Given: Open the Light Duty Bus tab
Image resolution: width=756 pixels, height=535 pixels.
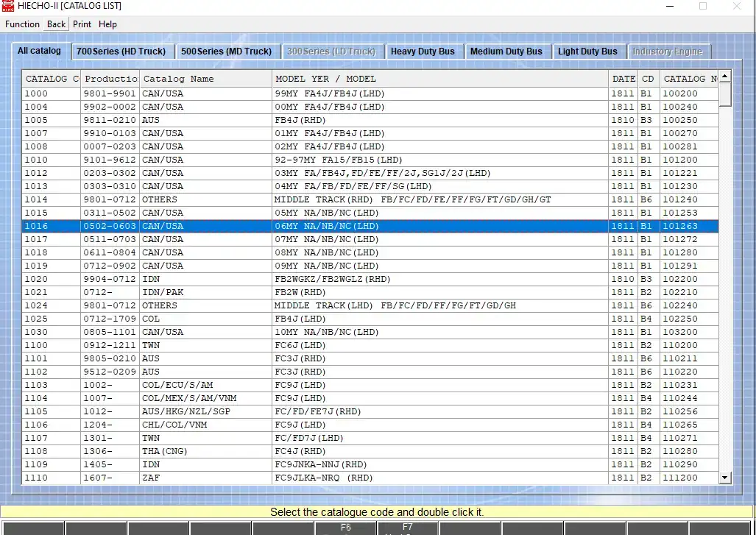Looking at the screenshot, I should pyautogui.click(x=587, y=51).
